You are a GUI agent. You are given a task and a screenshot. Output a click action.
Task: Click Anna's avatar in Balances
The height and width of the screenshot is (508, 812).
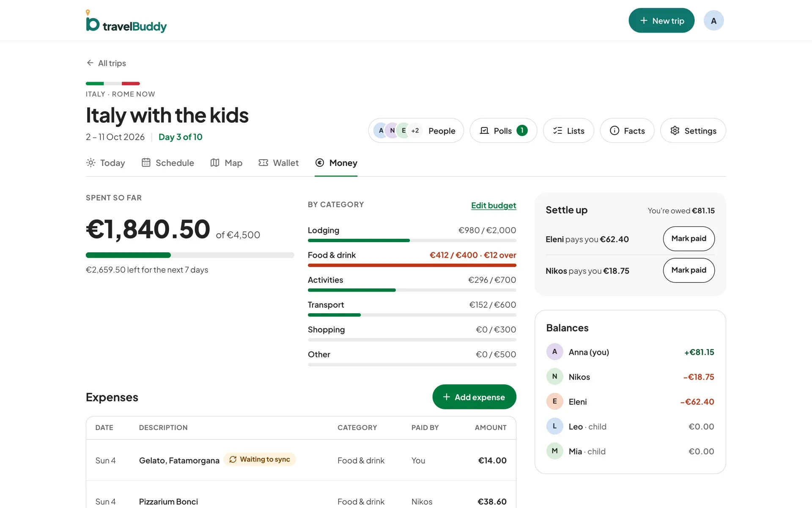click(x=554, y=352)
